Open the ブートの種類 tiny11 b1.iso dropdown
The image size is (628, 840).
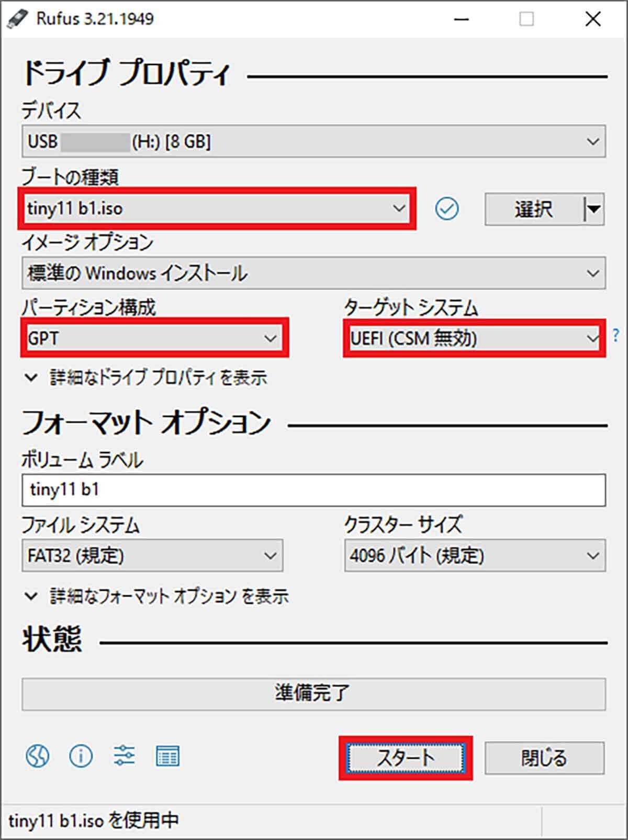pos(217,208)
